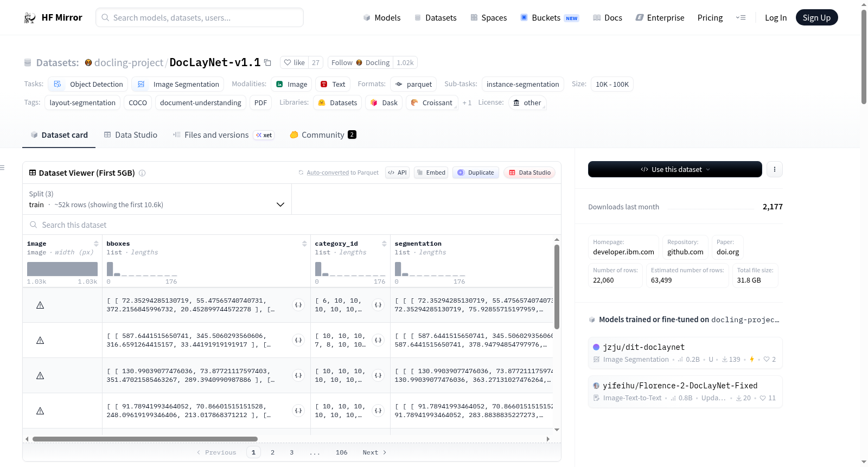Open the Files and versions tab
868x467 pixels.
(x=224, y=135)
